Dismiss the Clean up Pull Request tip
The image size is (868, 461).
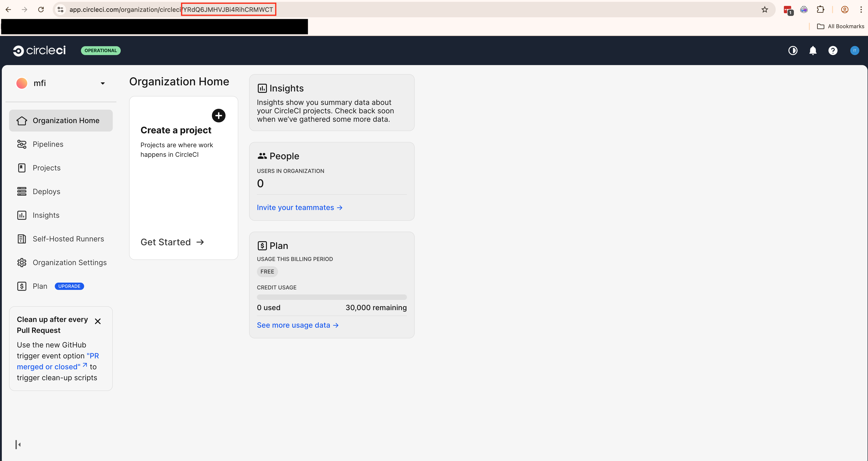[x=98, y=321]
